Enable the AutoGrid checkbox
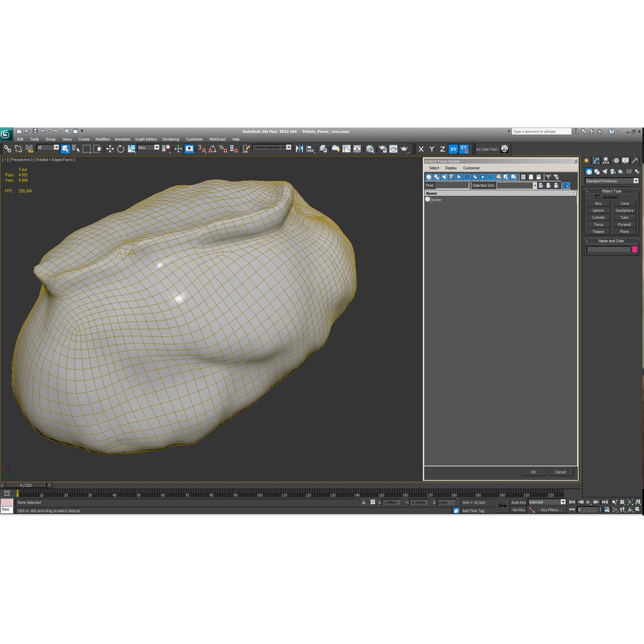644x644 pixels. click(597, 197)
